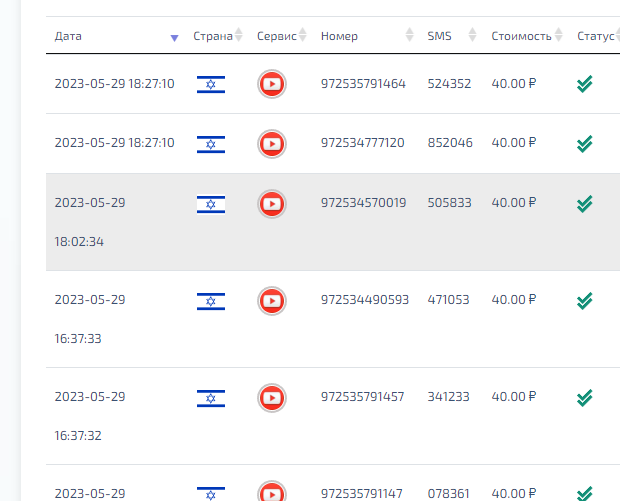
Task: Click Israel flag for number 972535791464
Action: pos(211,84)
